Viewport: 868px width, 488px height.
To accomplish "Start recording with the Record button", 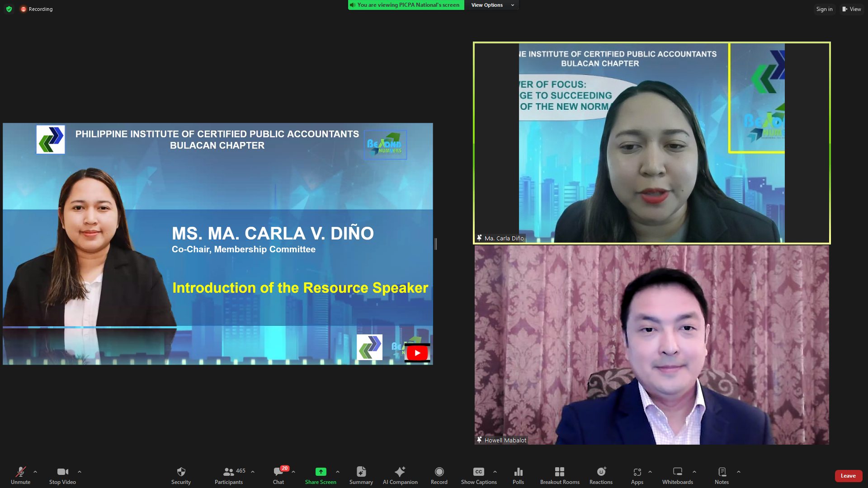I will 439,475.
